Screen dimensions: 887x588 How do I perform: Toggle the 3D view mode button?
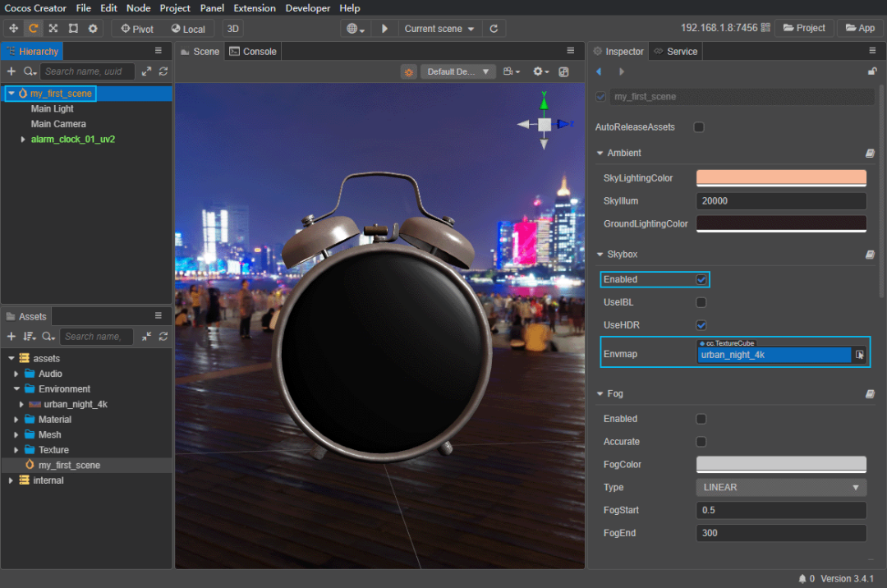pyautogui.click(x=232, y=29)
